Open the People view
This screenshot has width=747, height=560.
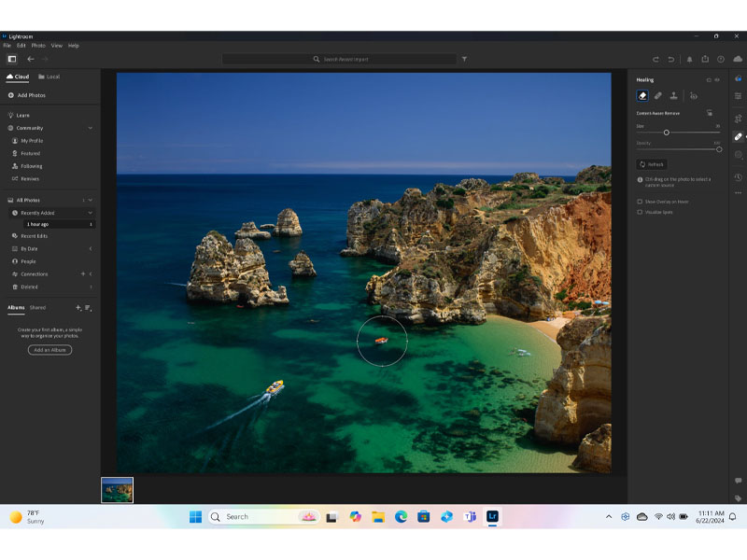[x=24, y=261]
